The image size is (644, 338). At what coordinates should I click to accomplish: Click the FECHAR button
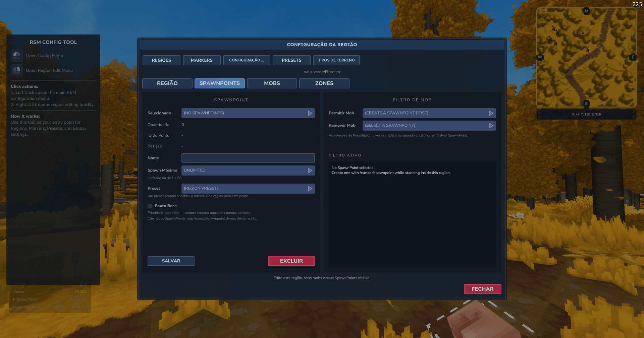[x=483, y=289]
